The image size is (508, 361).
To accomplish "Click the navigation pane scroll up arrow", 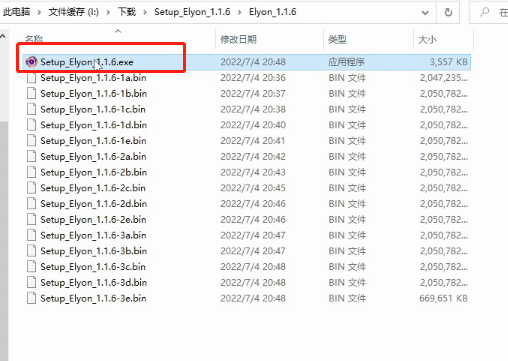I will (3, 36).
